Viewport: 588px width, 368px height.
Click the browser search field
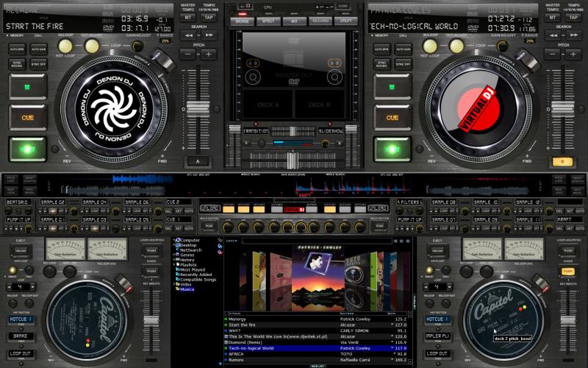tap(317, 241)
